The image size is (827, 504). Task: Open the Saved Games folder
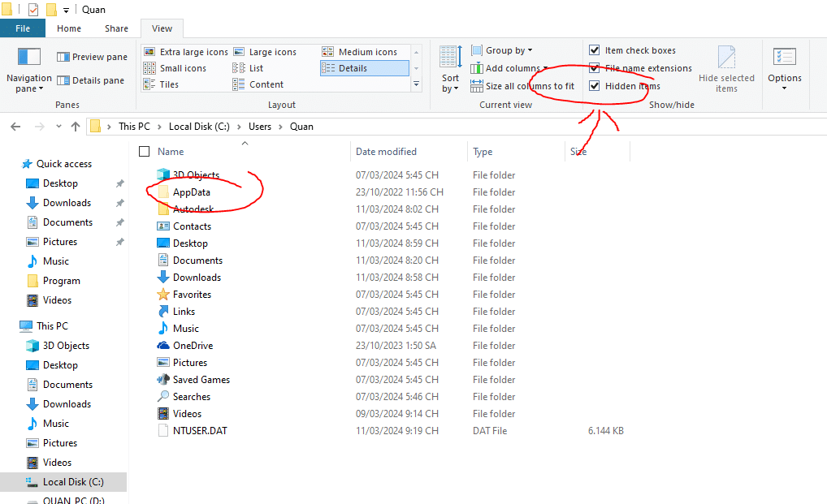coord(201,380)
